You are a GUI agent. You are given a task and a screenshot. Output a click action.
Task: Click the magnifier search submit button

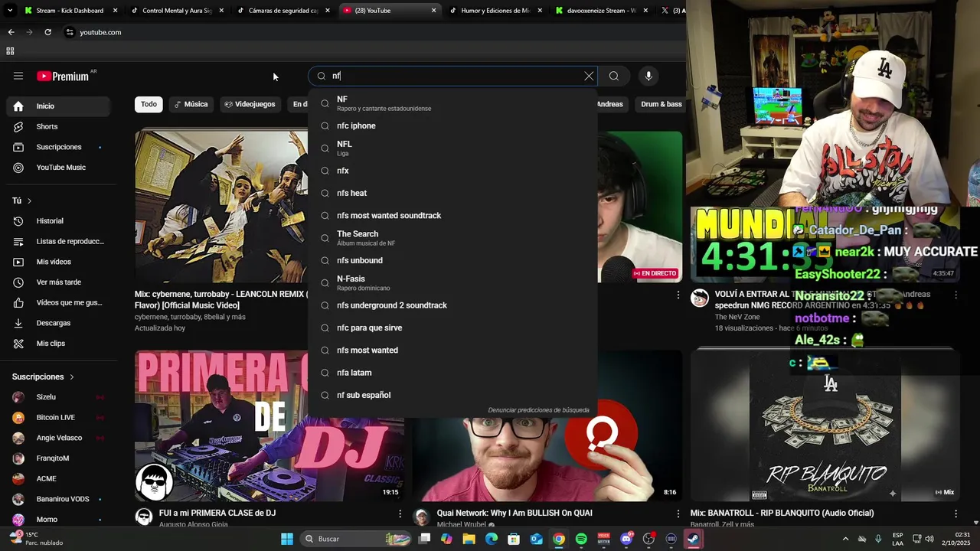coord(613,76)
